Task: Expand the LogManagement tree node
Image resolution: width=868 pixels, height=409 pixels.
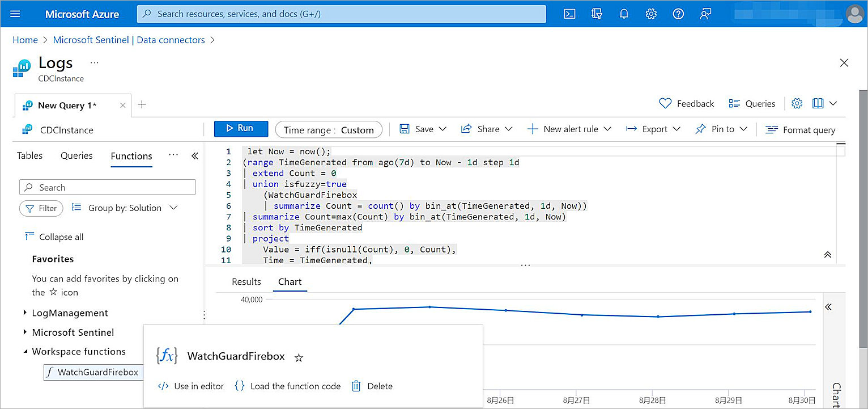Action: 25,313
